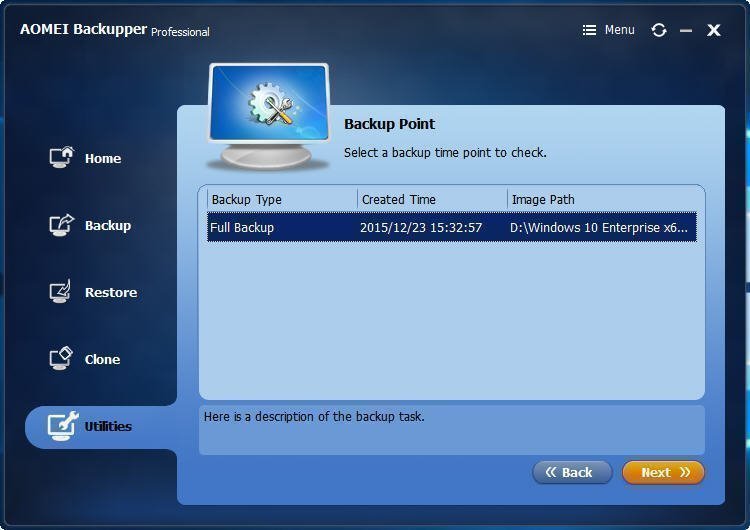The height and width of the screenshot is (530, 750).
Task: Open the Menu label in title bar
Action: (619, 30)
